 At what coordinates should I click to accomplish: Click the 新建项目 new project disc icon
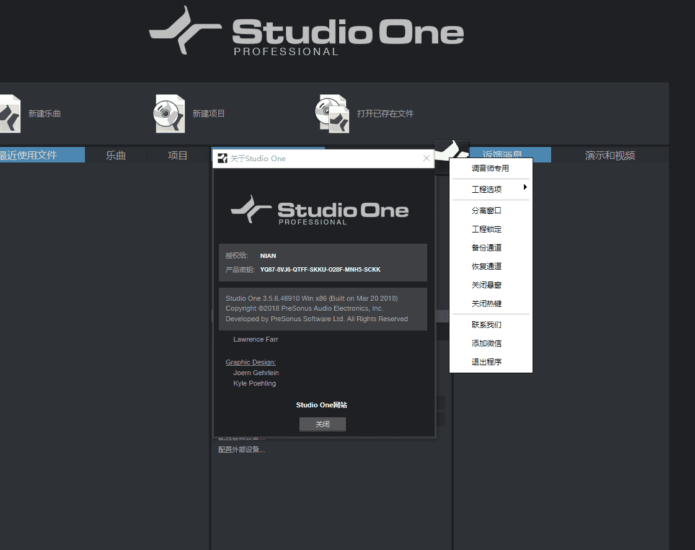(169, 114)
